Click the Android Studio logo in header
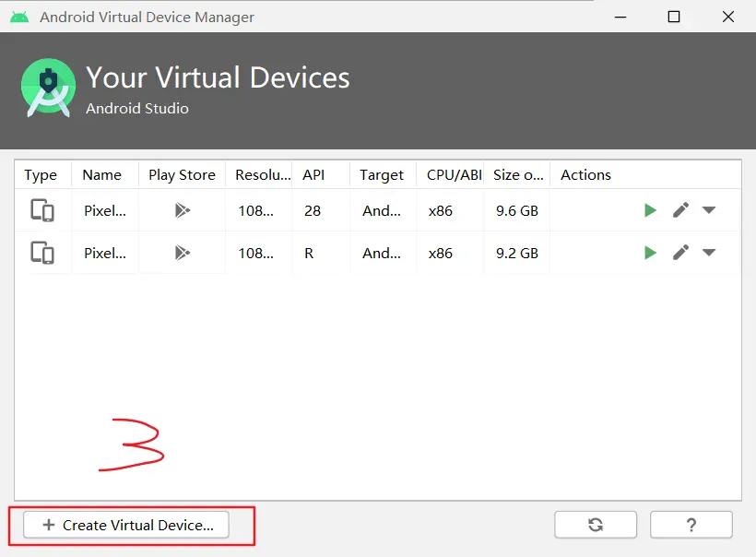Image resolution: width=756 pixels, height=557 pixels. click(x=48, y=88)
